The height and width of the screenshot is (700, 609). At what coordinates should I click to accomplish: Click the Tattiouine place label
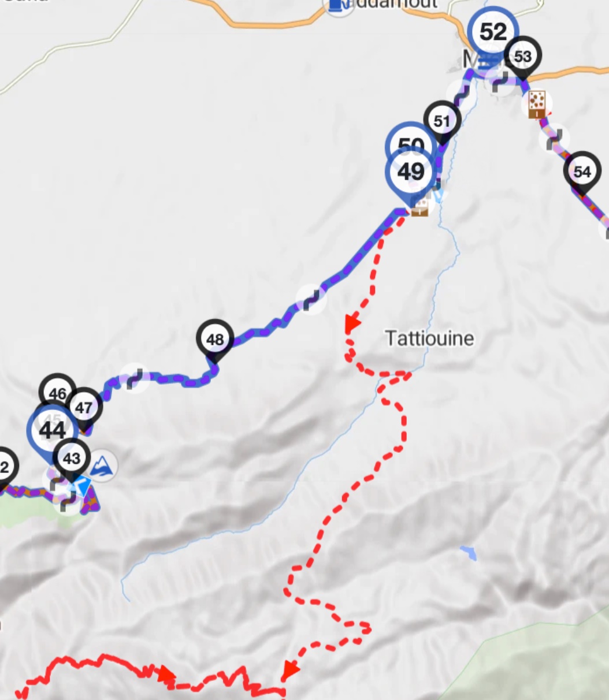(x=429, y=338)
